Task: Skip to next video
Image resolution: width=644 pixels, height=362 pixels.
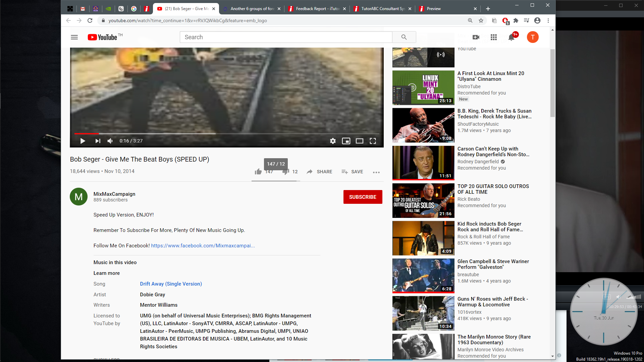Action: [x=98, y=141]
